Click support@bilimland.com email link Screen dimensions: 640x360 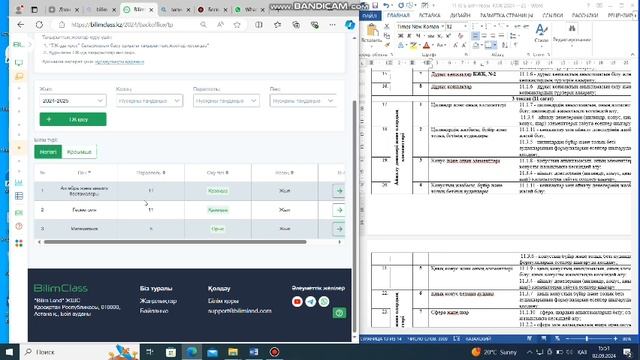click(x=240, y=311)
